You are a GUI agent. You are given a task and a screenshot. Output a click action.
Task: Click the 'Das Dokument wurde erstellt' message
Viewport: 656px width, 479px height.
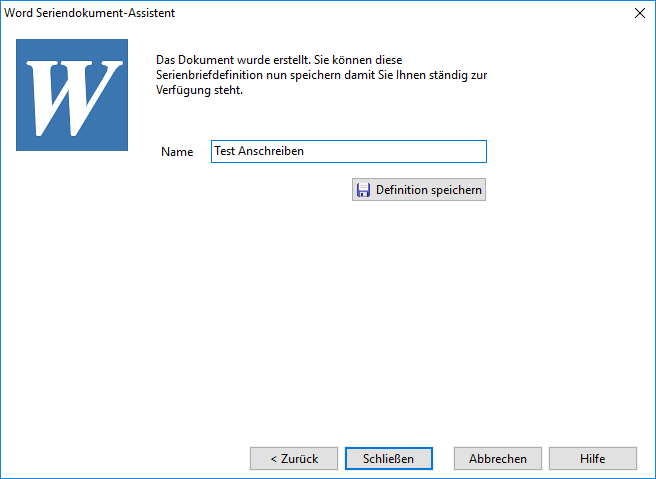pos(321,75)
